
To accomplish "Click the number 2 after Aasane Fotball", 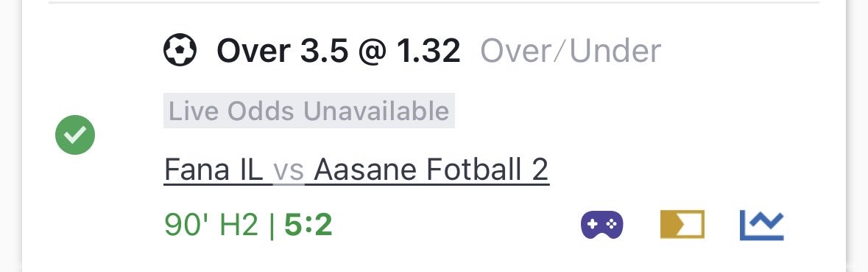I will pyautogui.click(x=540, y=170).
